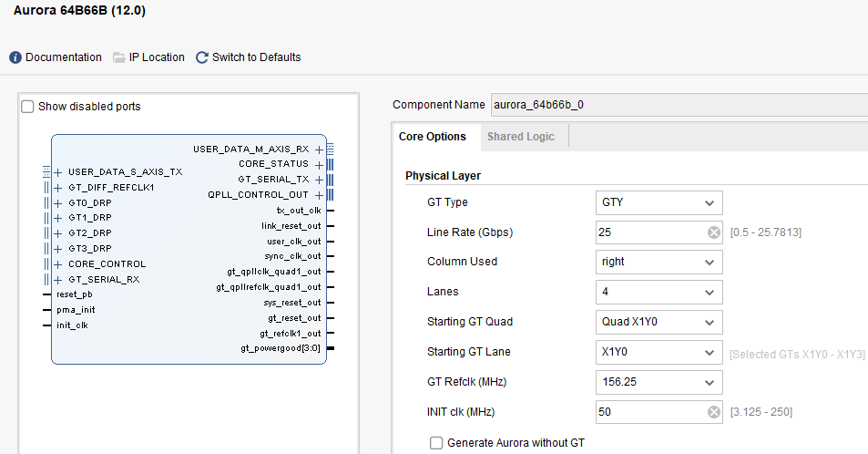
Task: Select the gt_powergood[3:0] port label
Action: coord(281,348)
